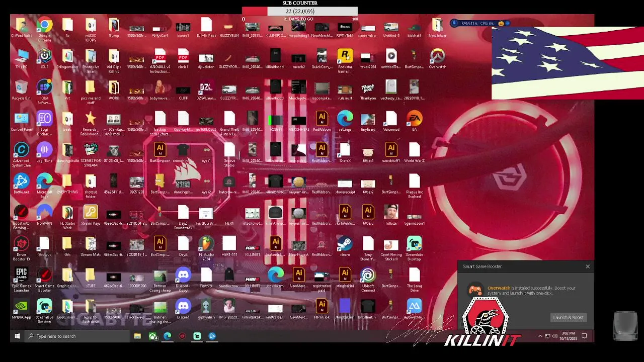Open the taskbar notification center
Image resolution: width=644 pixels, height=362 pixels.
pyautogui.click(x=584, y=336)
